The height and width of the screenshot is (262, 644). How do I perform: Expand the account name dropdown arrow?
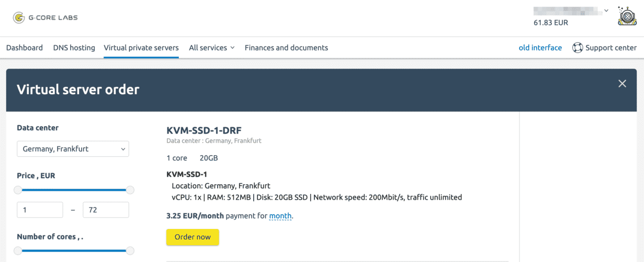click(x=606, y=10)
